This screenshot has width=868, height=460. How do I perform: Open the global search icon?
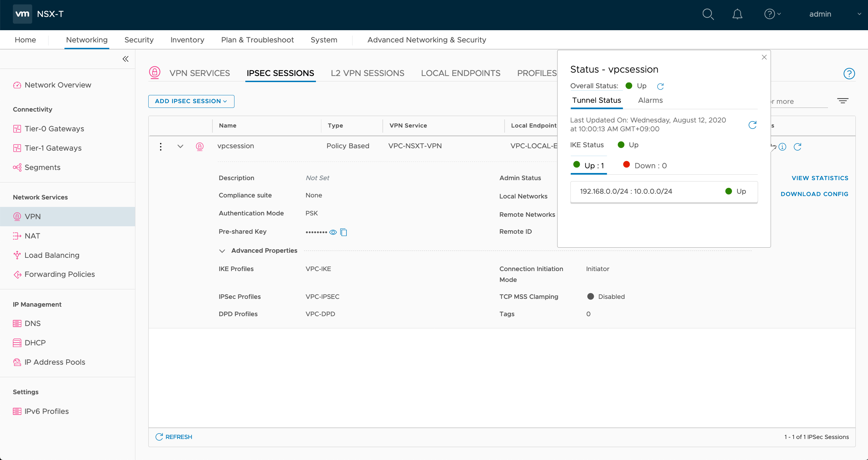click(708, 14)
